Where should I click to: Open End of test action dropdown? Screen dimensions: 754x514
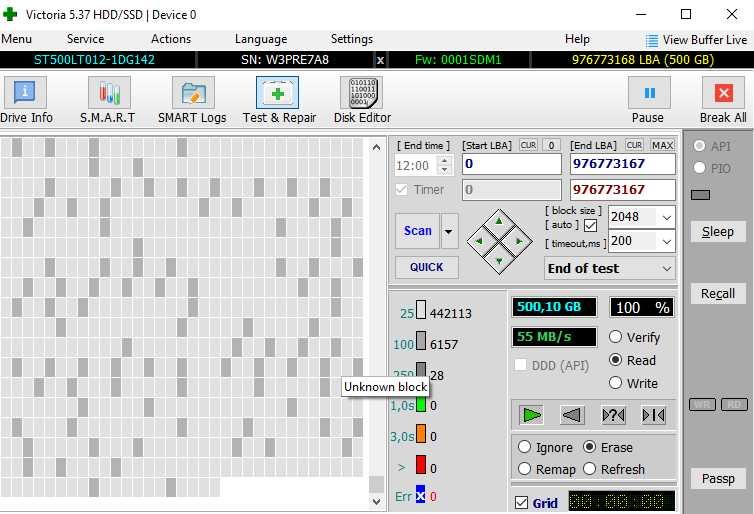pyautogui.click(x=609, y=268)
